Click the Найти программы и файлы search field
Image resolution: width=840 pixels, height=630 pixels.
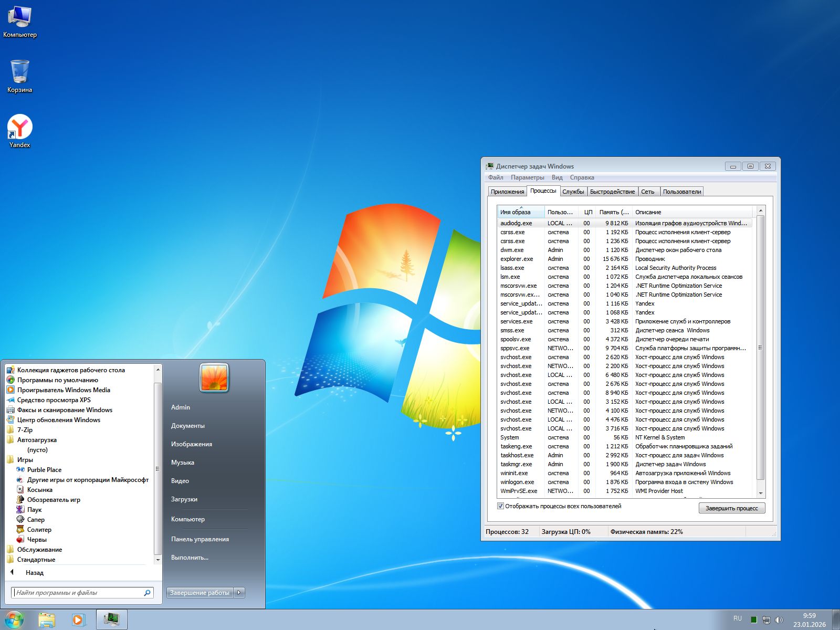pyautogui.click(x=79, y=593)
